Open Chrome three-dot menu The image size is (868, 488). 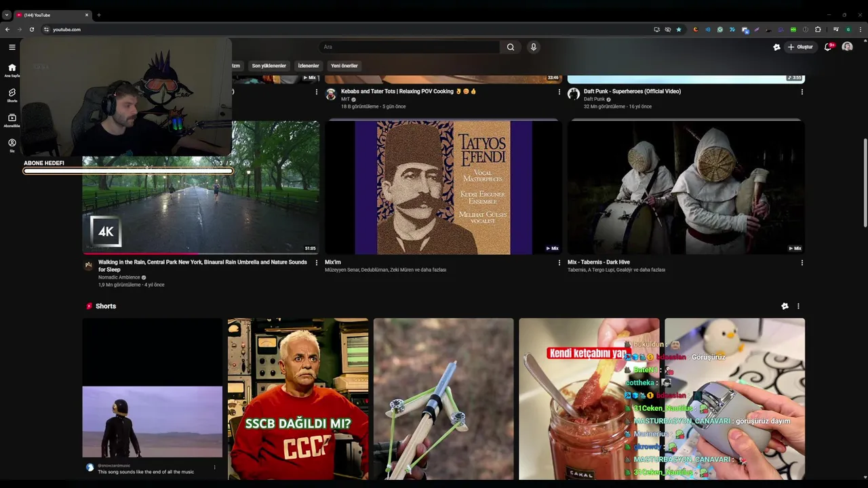(861, 29)
